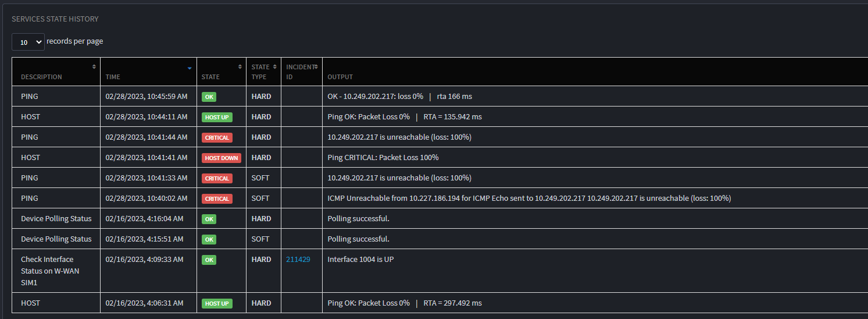Screen dimensions: 868x319
Task: Click CRITICAL badge at 10:40:02 AM
Action: pyautogui.click(x=217, y=199)
